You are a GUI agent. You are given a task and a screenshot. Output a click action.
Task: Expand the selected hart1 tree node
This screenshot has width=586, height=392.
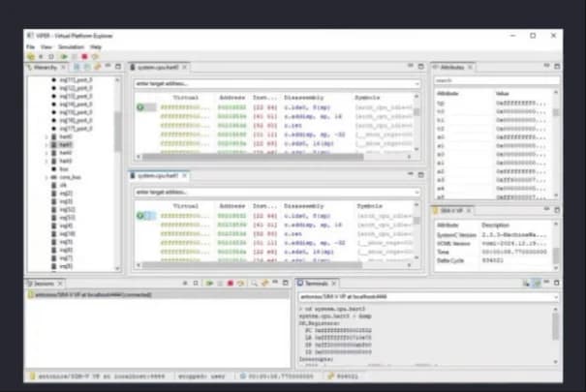[x=46, y=144]
